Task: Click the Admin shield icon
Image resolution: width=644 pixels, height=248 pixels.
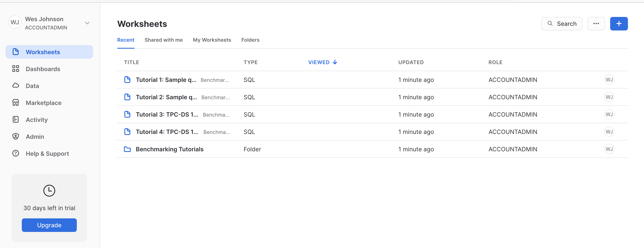Action: point(15,136)
